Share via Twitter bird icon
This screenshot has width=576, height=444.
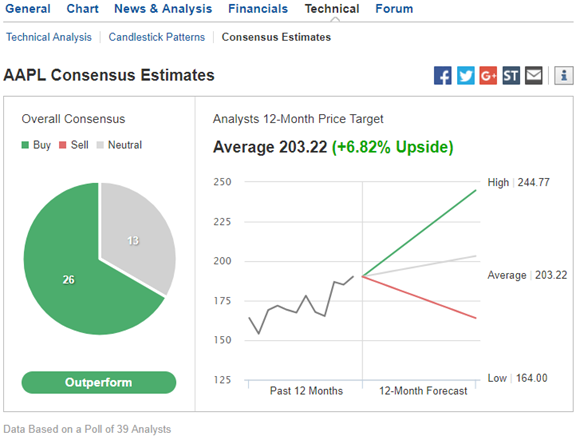click(x=465, y=76)
